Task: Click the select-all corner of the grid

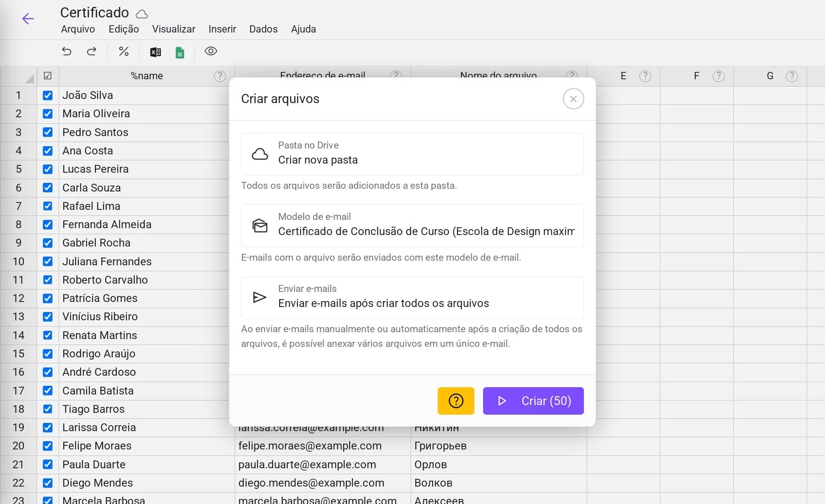Action: (18, 76)
